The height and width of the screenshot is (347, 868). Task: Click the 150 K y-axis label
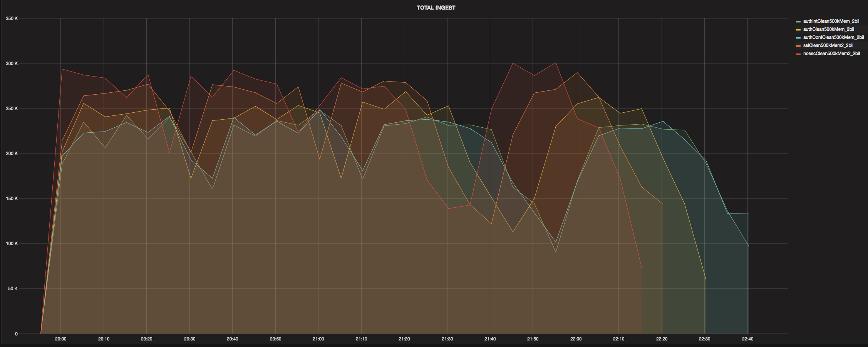click(12, 199)
